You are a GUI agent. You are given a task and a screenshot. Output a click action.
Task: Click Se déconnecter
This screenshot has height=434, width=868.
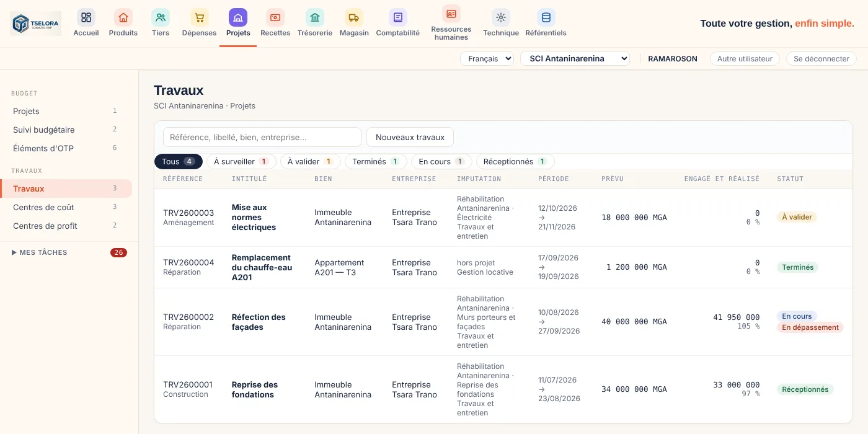[821, 58]
